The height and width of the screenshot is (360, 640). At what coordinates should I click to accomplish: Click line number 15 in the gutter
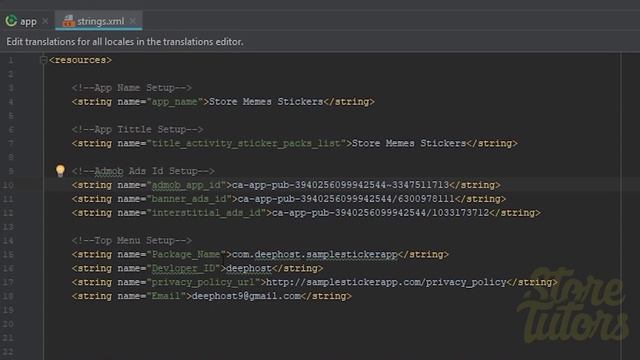pos(9,254)
